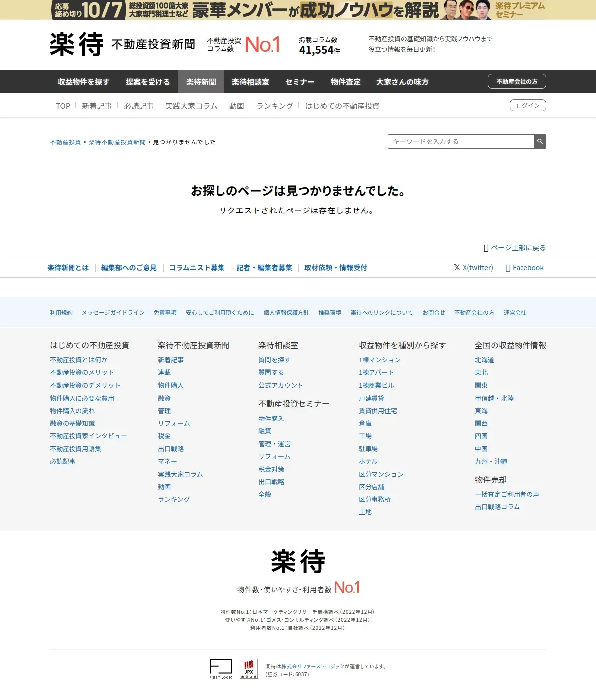Focus the keyword search input field
The image size is (596, 700).
point(461,141)
